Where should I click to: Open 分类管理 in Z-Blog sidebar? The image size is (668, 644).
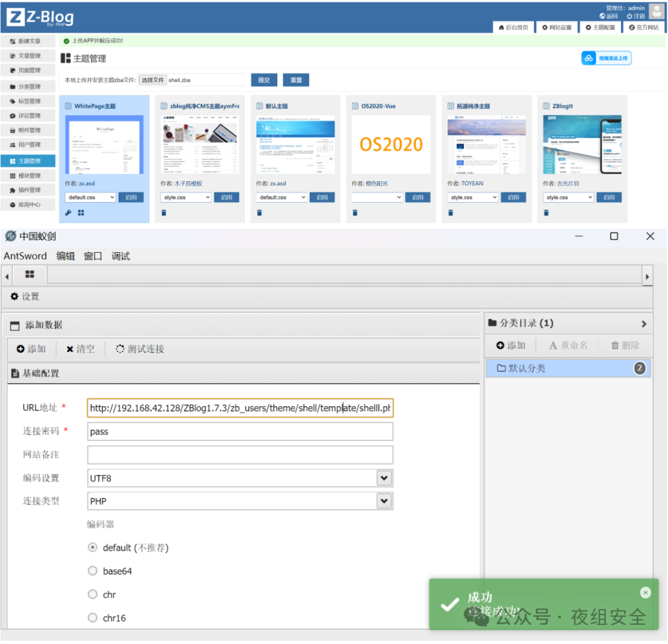click(x=28, y=87)
